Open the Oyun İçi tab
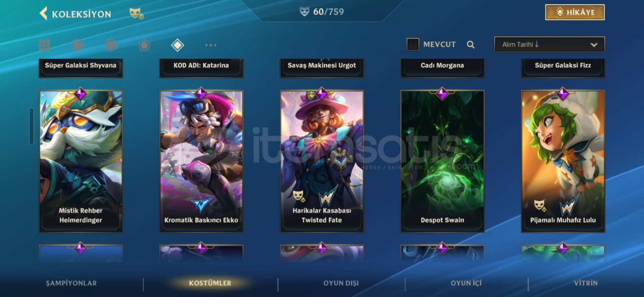 pyautogui.click(x=466, y=283)
